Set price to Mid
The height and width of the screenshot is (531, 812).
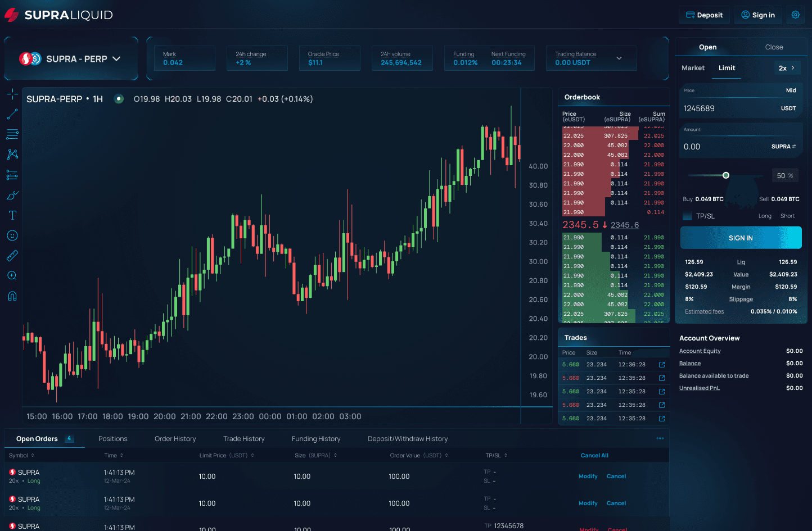pyautogui.click(x=791, y=90)
